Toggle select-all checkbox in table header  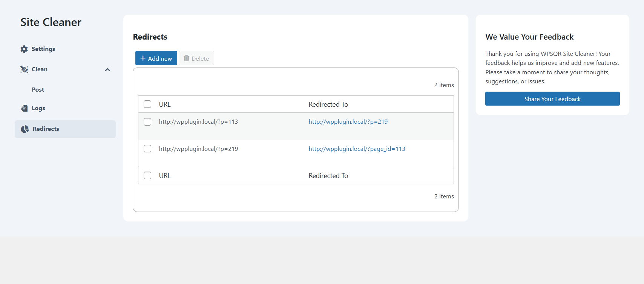[147, 104]
